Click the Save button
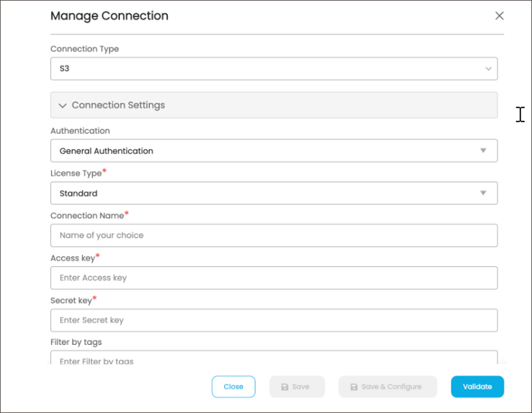Image resolution: width=532 pixels, height=413 pixels. click(x=297, y=387)
